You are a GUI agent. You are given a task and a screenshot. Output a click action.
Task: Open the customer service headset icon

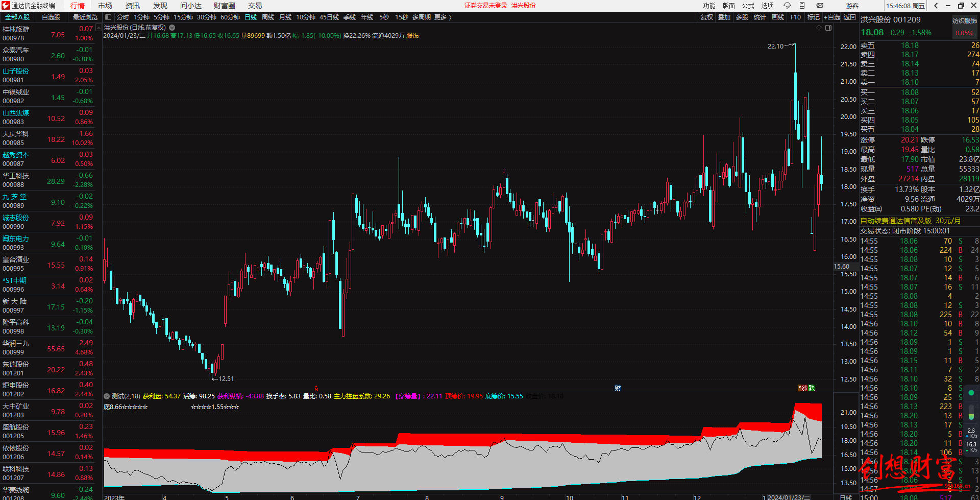[787, 6]
